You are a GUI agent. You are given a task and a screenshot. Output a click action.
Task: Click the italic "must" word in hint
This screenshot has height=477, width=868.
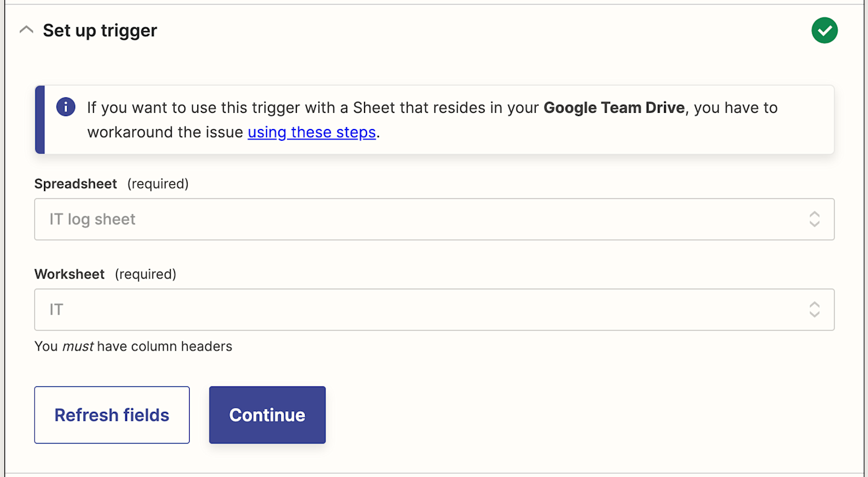(78, 346)
